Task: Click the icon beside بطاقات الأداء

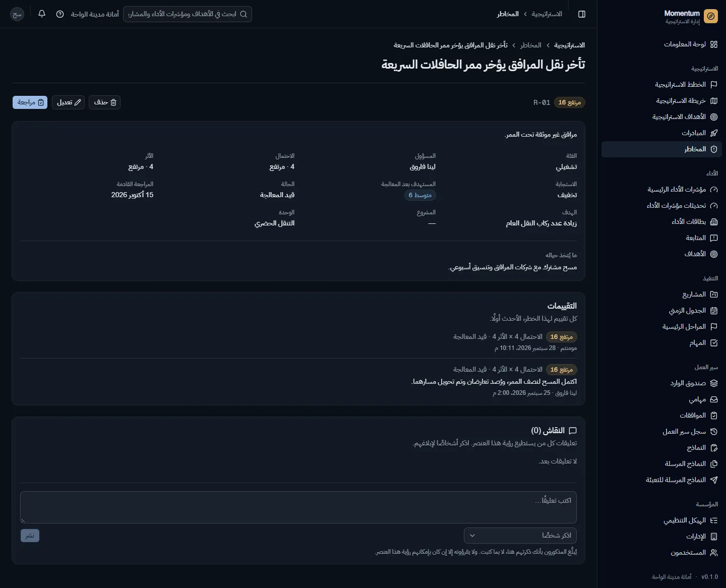Action: [x=714, y=222]
